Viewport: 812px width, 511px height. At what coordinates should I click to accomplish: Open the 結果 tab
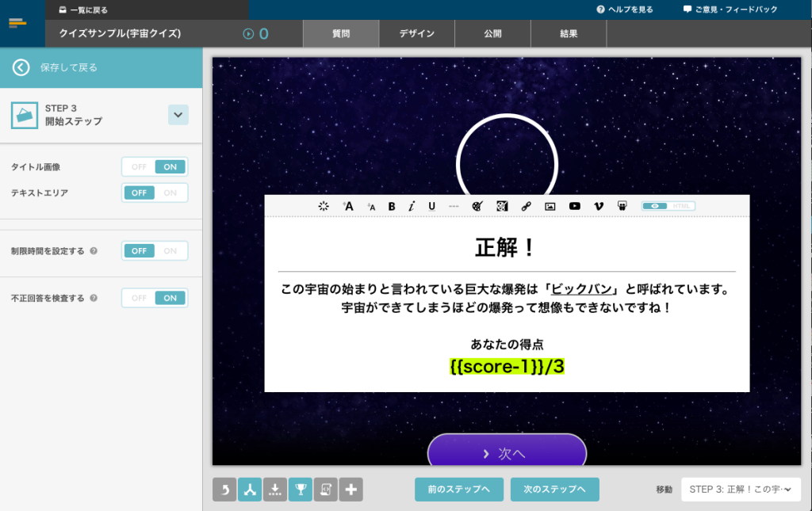[569, 34]
